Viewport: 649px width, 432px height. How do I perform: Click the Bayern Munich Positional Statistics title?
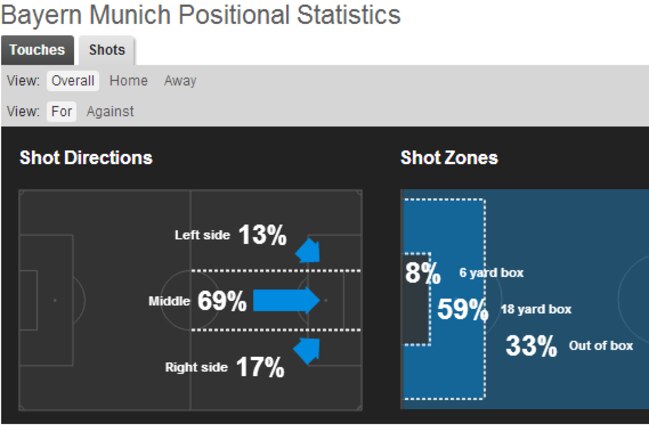[x=201, y=15]
